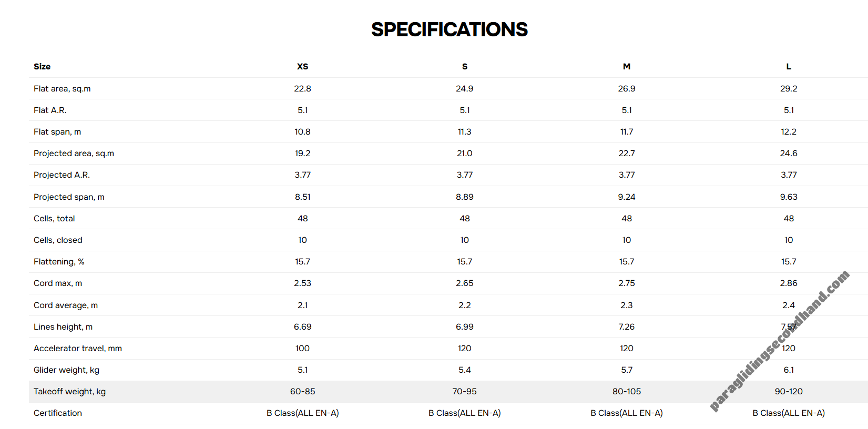Click the Certification row label
Screen dimensions: 868x429
[58, 413]
